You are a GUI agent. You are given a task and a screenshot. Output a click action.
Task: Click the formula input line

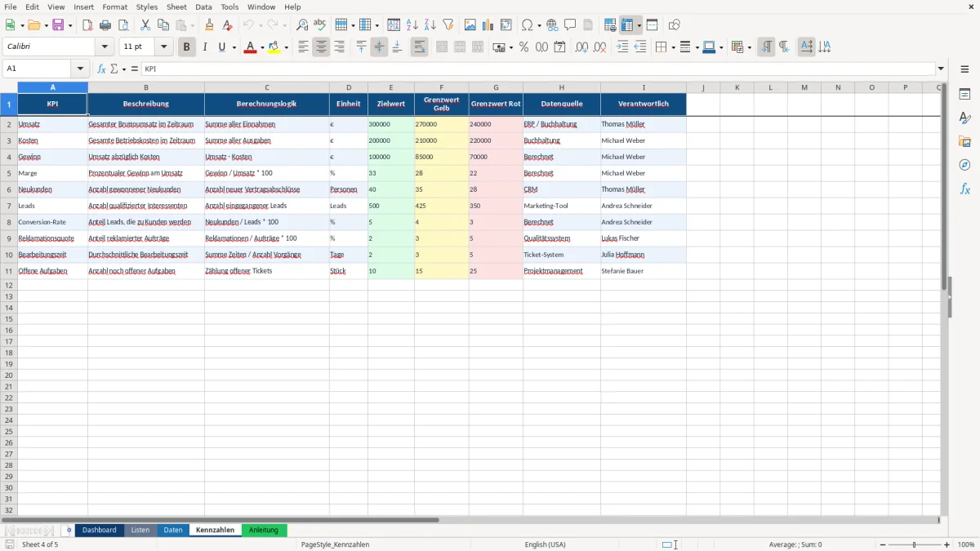coord(537,69)
